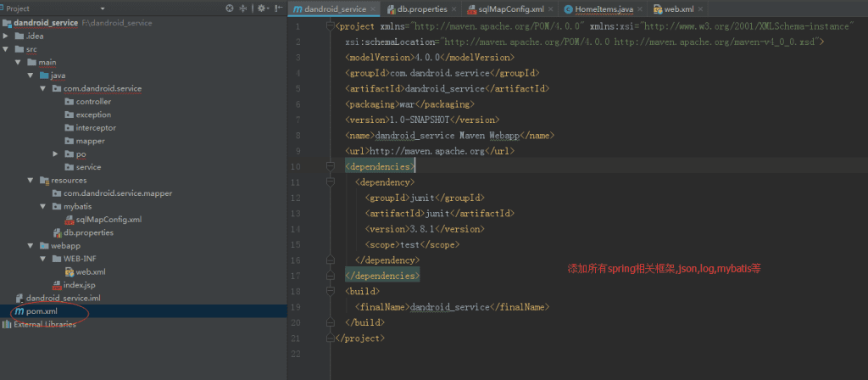
Task: Select pom.xml in project tree
Action: pyautogui.click(x=42, y=311)
